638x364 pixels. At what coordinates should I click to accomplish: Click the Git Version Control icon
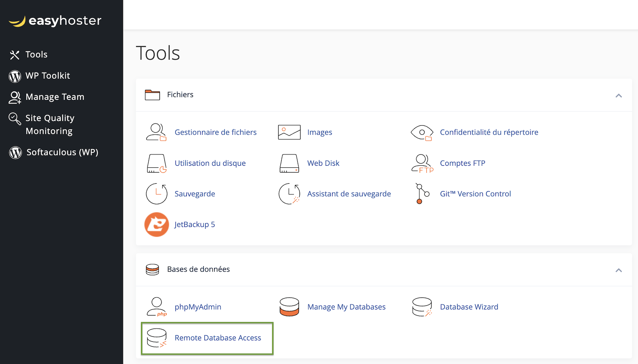click(422, 194)
